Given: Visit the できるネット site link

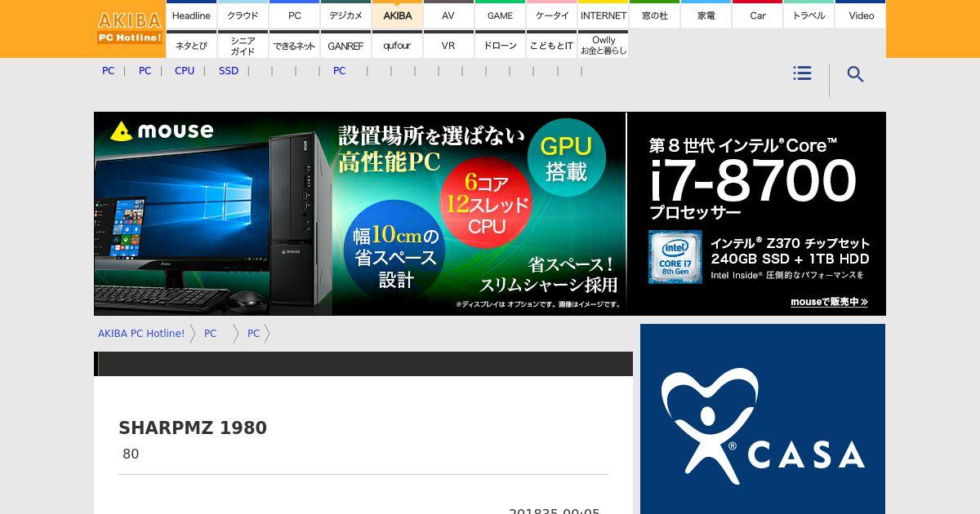Looking at the screenshot, I should (294, 46).
